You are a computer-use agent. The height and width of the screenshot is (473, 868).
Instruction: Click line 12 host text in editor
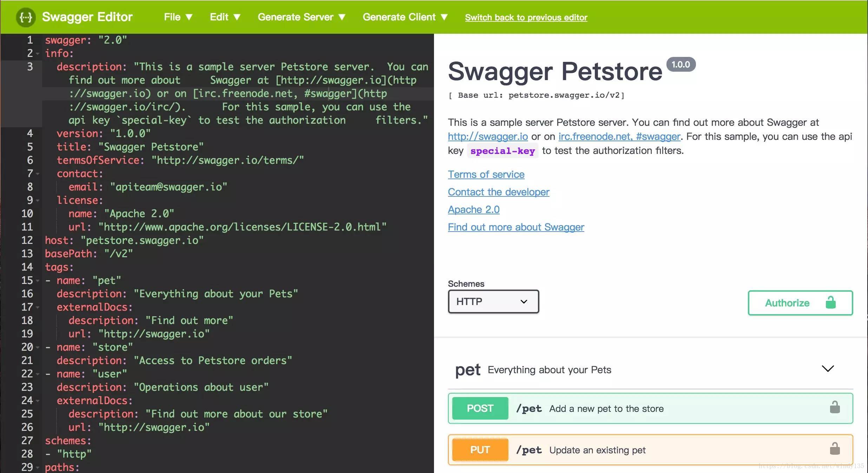tap(124, 240)
